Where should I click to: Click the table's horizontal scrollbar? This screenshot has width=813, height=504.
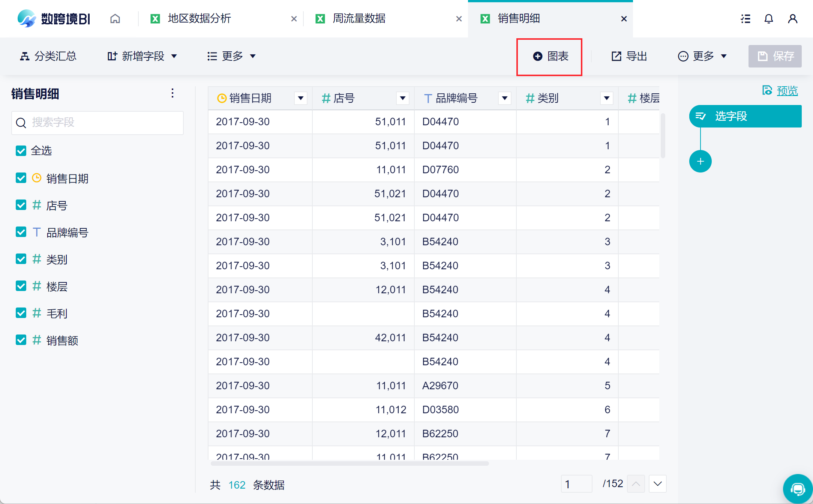349,463
